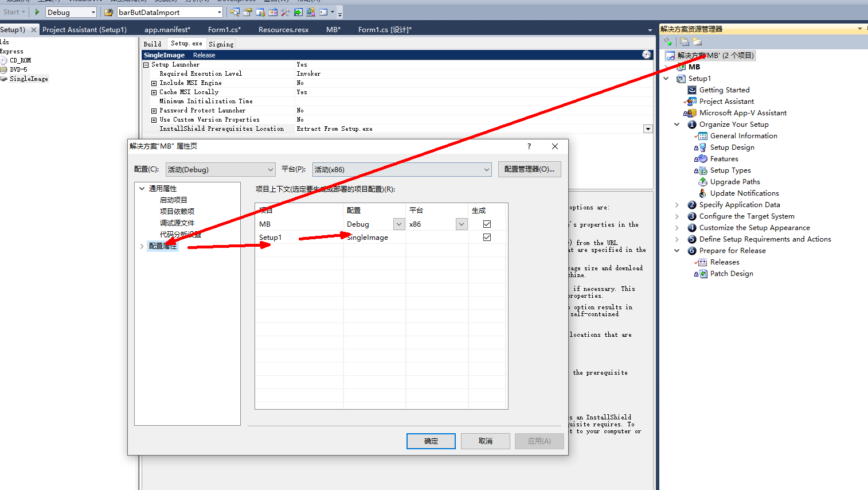Click the Required Execution Level value Invoker

[308, 74]
